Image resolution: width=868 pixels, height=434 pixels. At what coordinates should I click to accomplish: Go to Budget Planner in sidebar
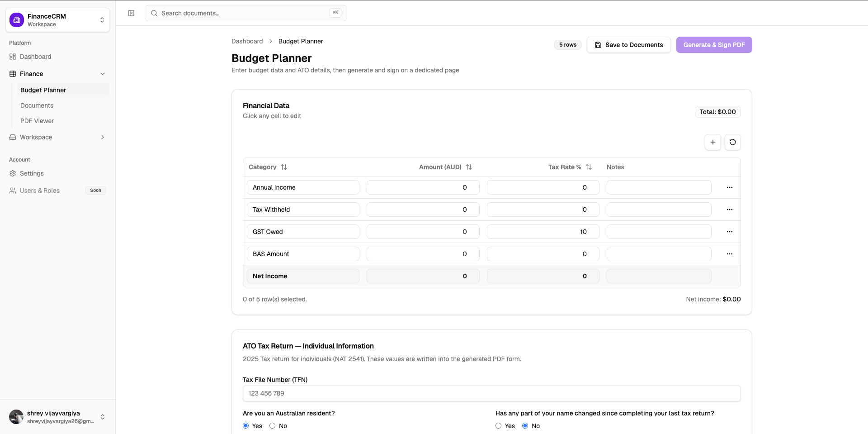coord(63,90)
